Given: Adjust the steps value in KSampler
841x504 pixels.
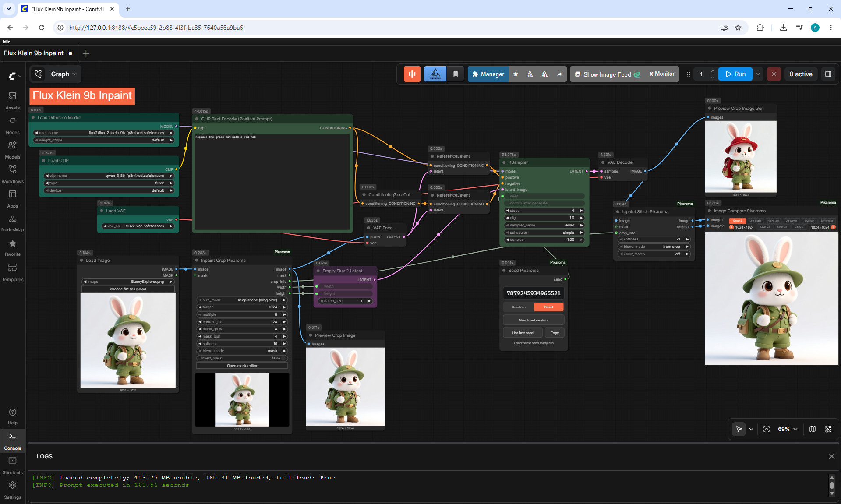Looking at the screenshot, I should coord(544,211).
